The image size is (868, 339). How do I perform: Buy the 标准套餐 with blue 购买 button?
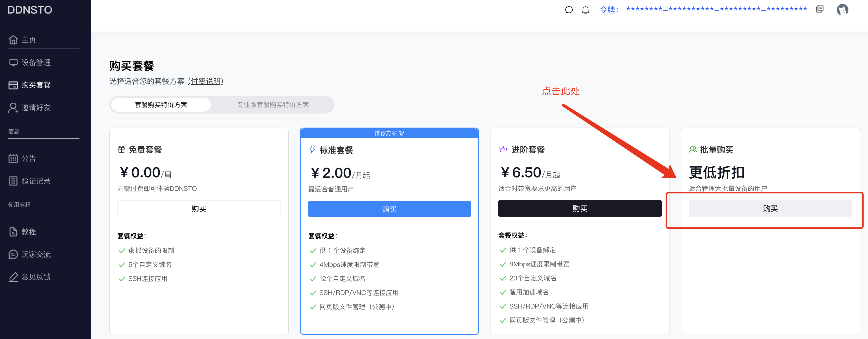point(389,209)
